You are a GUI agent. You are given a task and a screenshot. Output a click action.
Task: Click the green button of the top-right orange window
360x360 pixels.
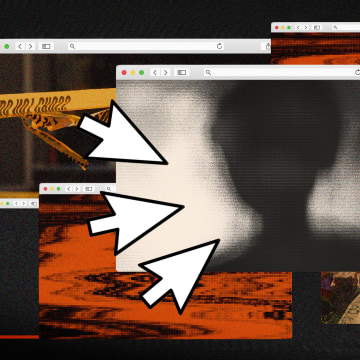pos(289,27)
